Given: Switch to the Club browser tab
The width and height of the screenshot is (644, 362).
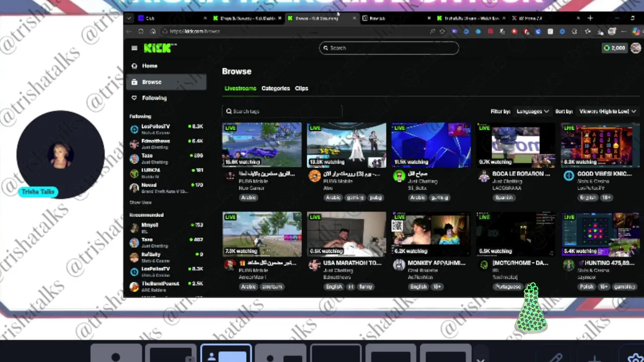Looking at the screenshot, I should tap(171, 18).
